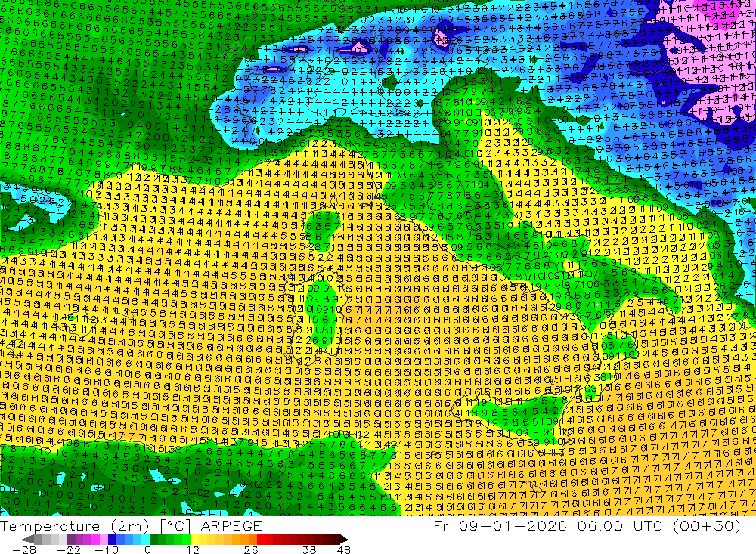Click the 'Fr 09-01-2026 06:00 UTC (00+30)' timestamp
The image size is (756, 554).
click(587, 525)
